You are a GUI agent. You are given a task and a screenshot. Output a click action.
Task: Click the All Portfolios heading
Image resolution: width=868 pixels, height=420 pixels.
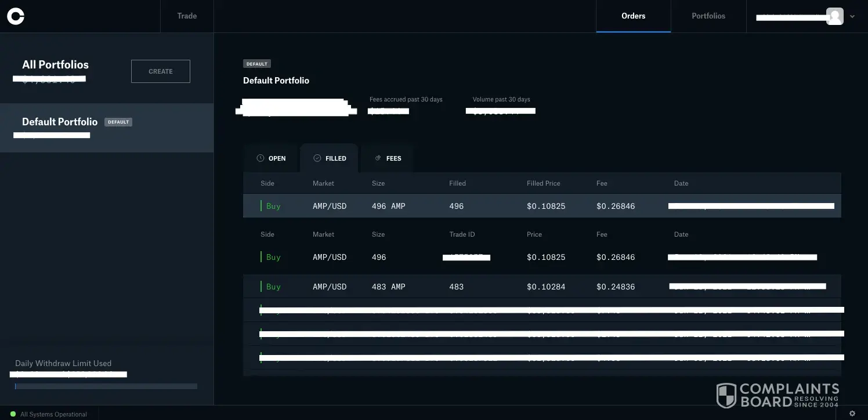pos(55,65)
